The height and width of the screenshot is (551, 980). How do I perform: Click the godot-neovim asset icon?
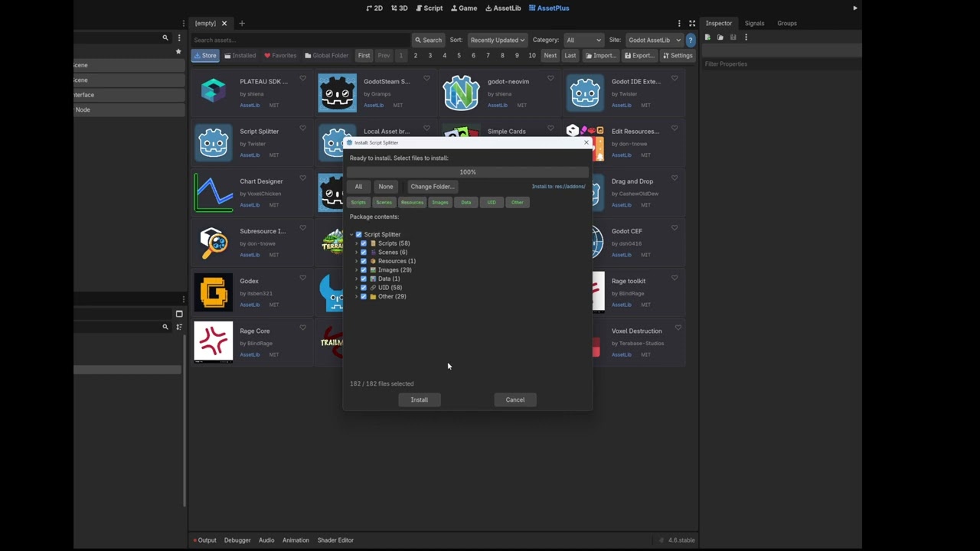(461, 93)
